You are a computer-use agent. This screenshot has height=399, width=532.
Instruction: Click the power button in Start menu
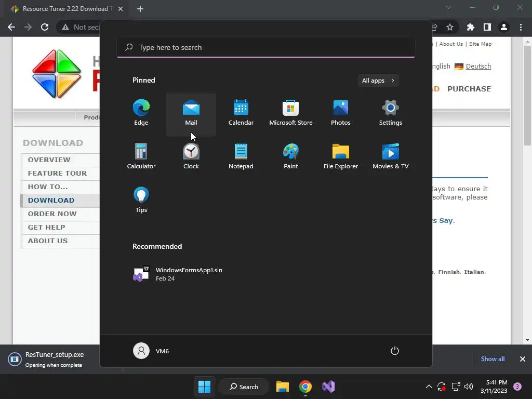[395, 351]
